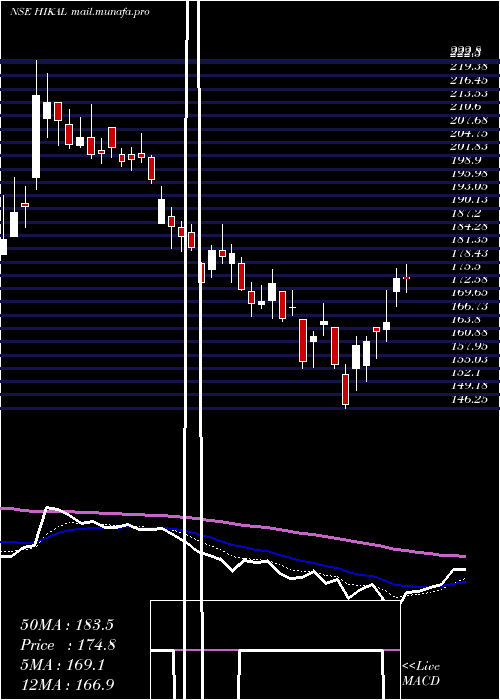
Task: Click the 172.58 price axis label
Action: (x=468, y=279)
